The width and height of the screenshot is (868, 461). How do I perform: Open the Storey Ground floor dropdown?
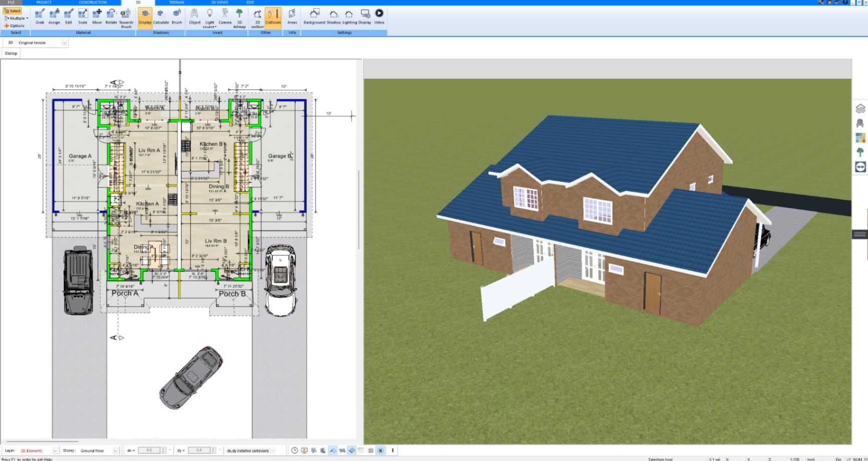click(x=115, y=450)
